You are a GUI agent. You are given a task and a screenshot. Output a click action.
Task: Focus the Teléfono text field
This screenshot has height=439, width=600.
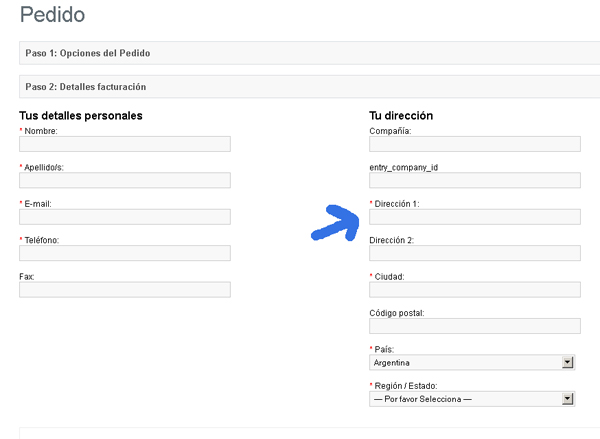125,253
